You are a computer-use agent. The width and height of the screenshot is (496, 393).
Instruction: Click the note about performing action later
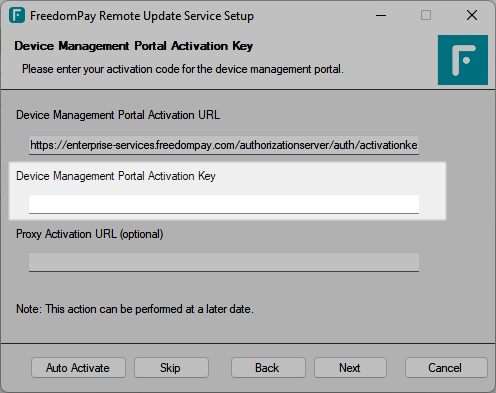135,309
